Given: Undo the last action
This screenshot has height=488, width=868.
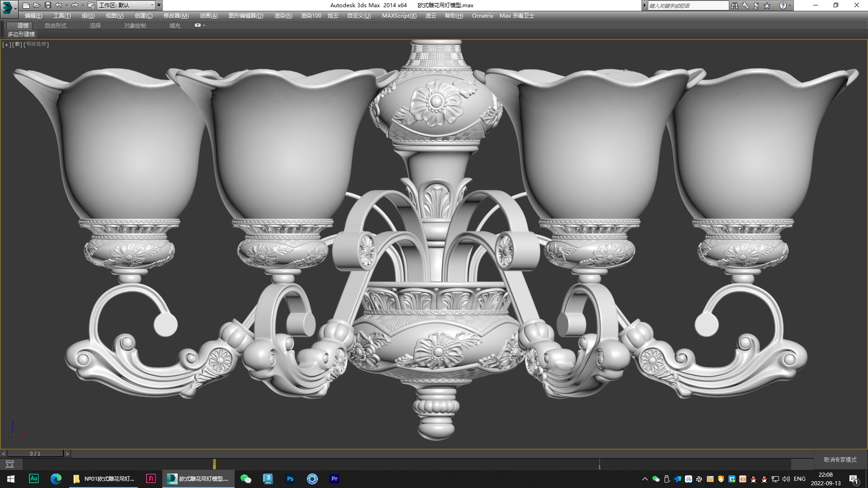Looking at the screenshot, I should pyautogui.click(x=58, y=5).
